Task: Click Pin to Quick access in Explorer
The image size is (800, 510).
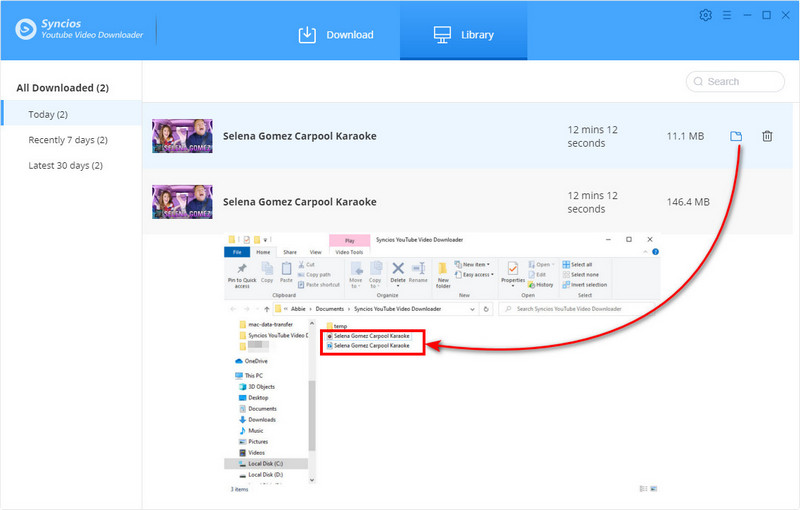Action: coord(242,275)
